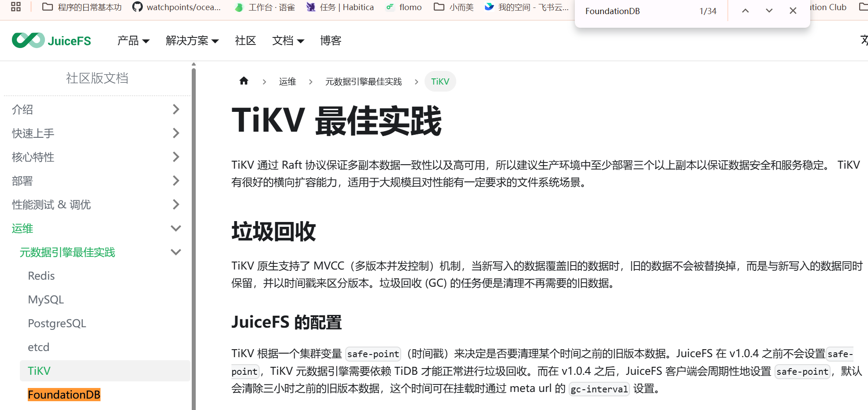
Task: Open the flomo bookmark
Action: [403, 7]
